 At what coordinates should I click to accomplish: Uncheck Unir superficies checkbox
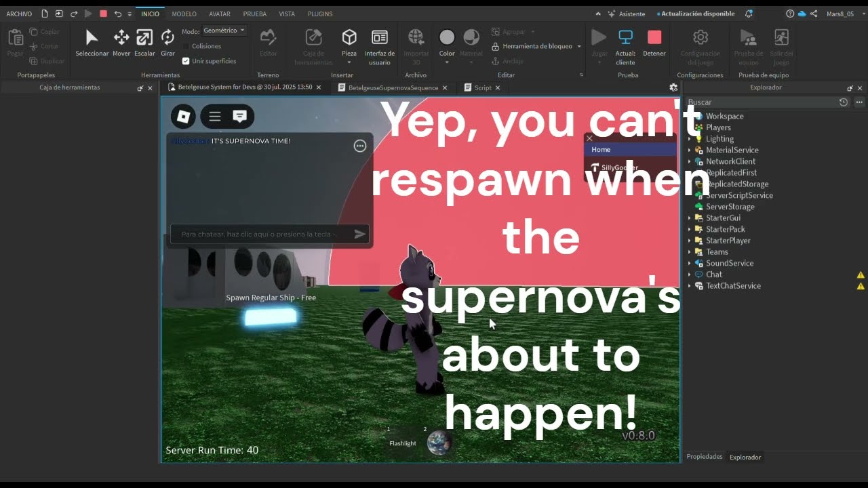tap(186, 61)
